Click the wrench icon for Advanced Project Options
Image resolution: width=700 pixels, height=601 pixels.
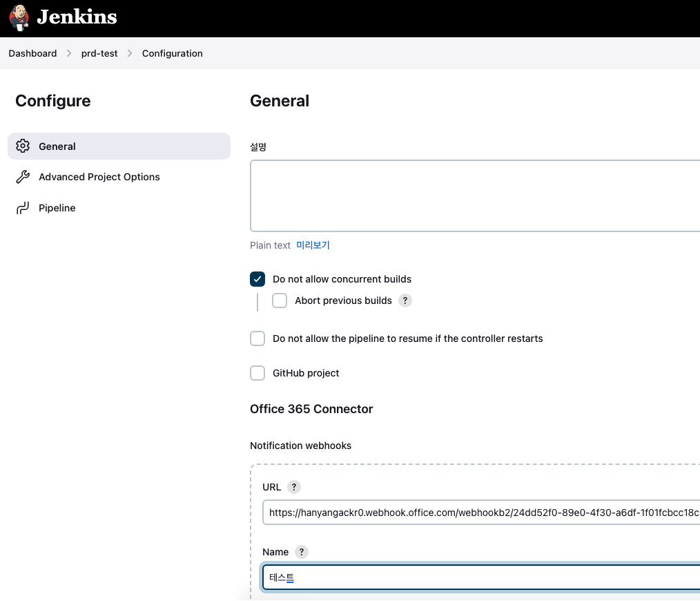(23, 177)
